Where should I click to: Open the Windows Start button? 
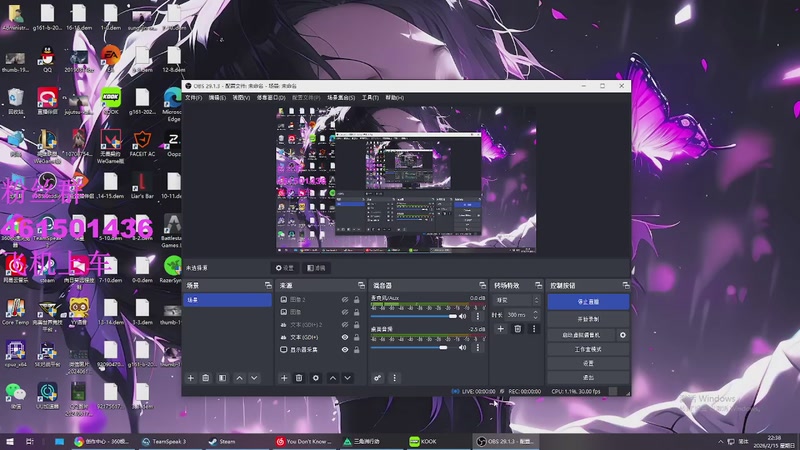coord(10,441)
